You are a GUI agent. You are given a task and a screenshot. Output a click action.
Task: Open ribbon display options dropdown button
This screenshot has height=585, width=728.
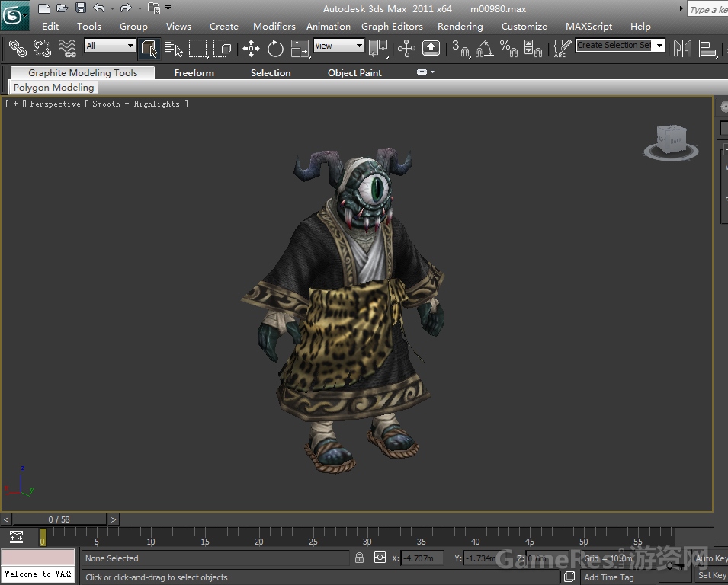click(426, 72)
